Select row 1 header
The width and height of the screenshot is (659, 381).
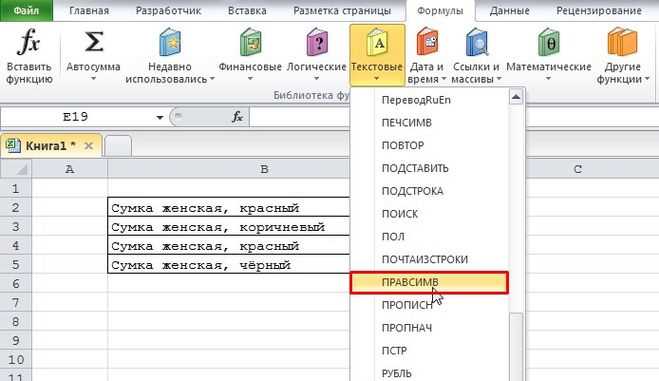click(16, 188)
